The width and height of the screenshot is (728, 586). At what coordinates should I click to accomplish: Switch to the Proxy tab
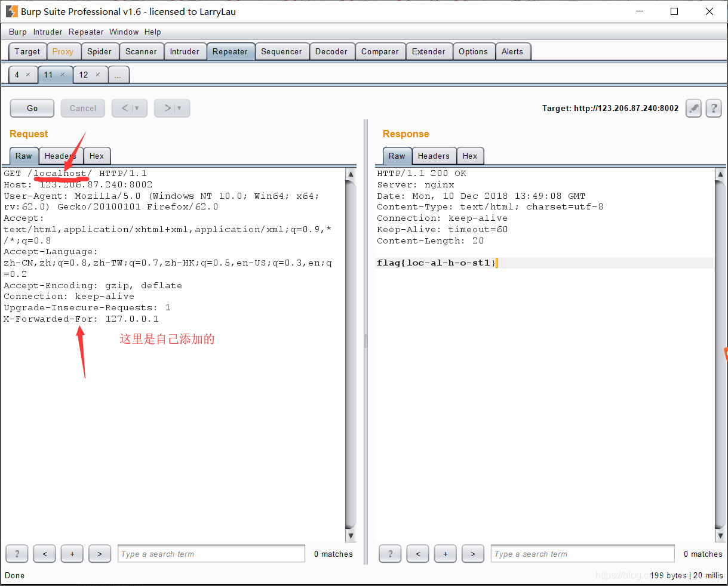tap(63, 51)
